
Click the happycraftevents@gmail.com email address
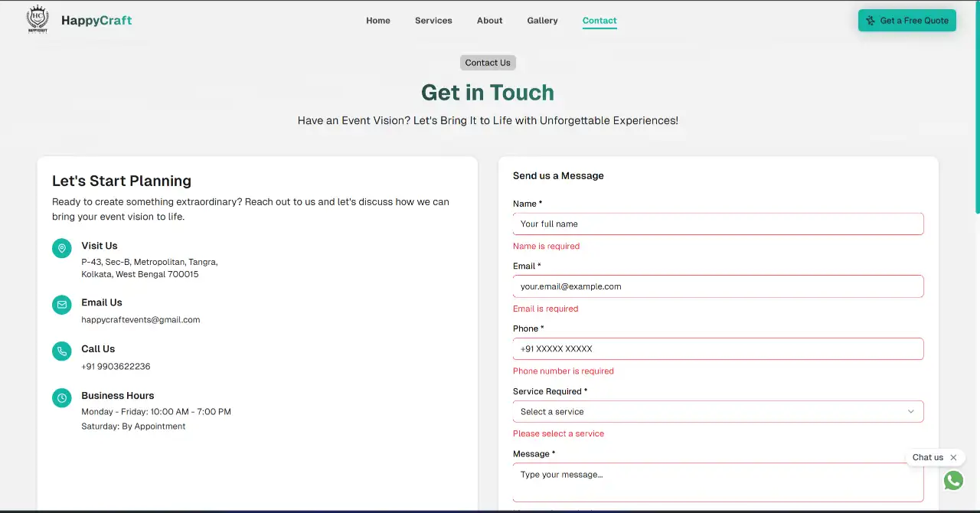141,319
